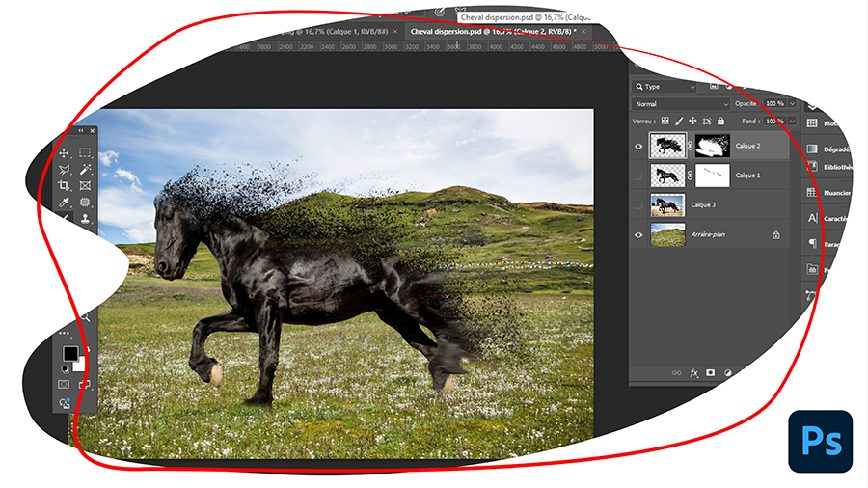Expand the Opacité percentage dropdown
868x488 pixels.
tap(792, 103)
